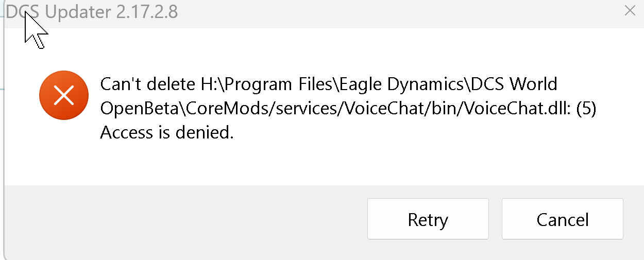Click the DCS Updater 2.17.2.8 title bar
Viewport: 644px width, 260px height.
322,11
